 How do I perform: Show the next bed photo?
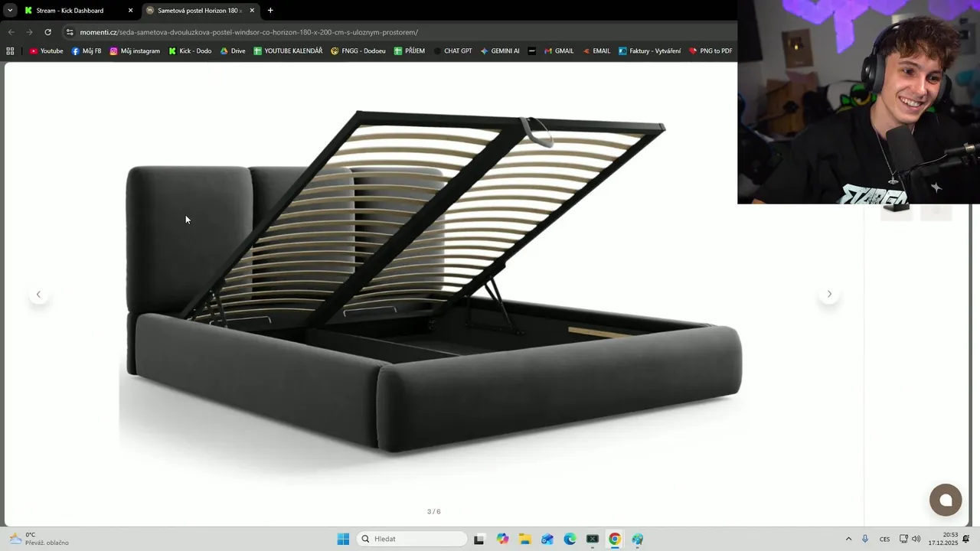(829, 294)
